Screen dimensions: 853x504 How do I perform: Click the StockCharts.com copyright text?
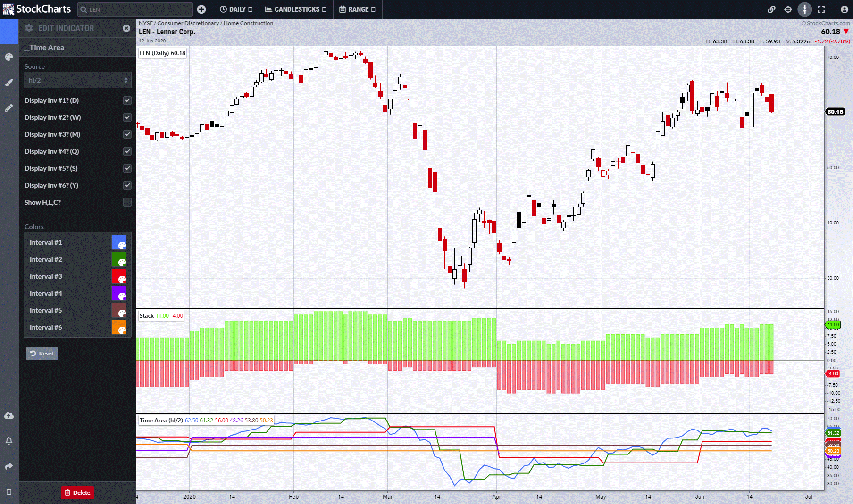tap(826, 23)
